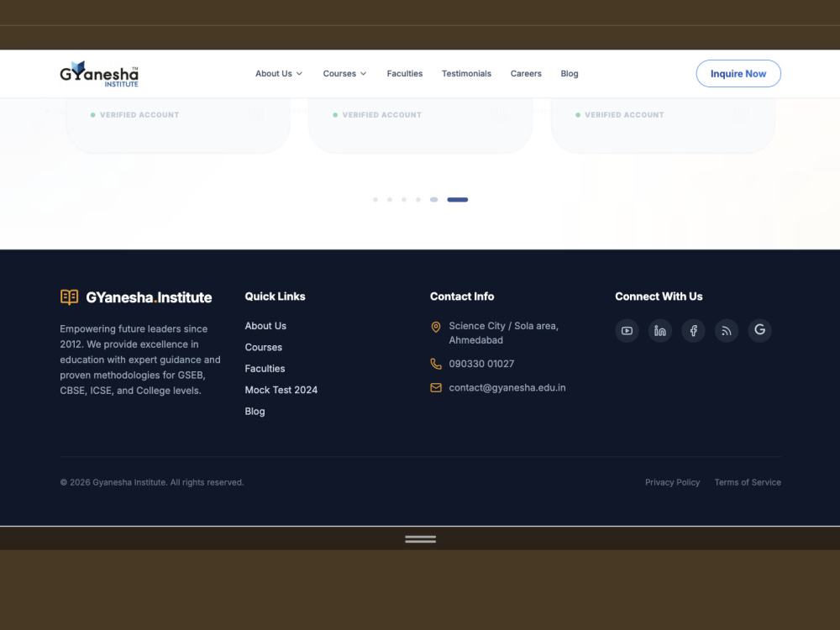Open Careers in the header nav
The width and height of the screenshot is (840, 630).
526,73
